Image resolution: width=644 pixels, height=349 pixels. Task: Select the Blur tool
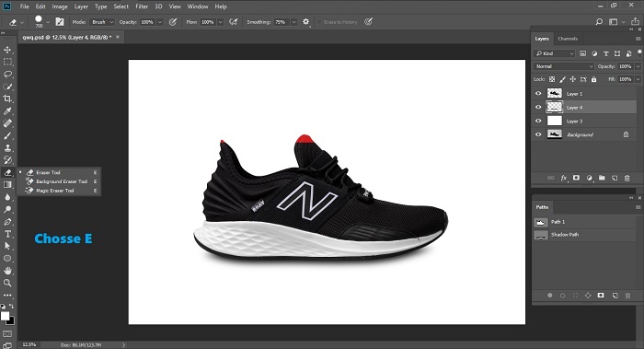click(x=7, y=197)
